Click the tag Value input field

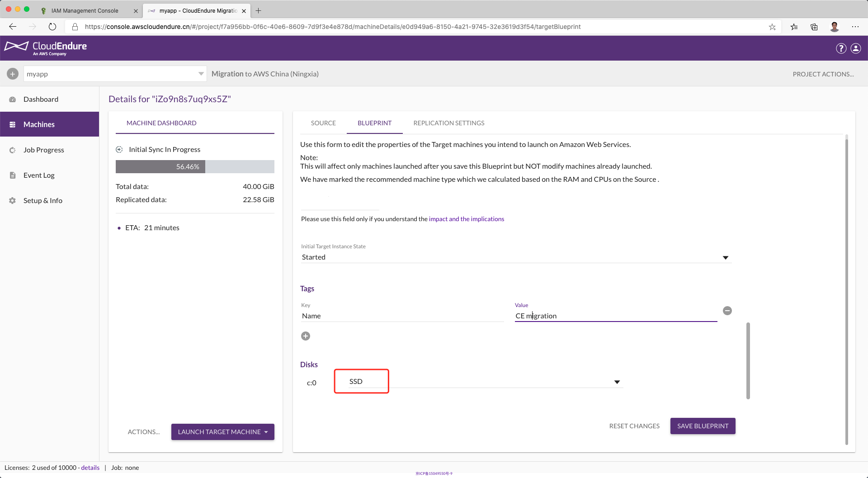615,316
